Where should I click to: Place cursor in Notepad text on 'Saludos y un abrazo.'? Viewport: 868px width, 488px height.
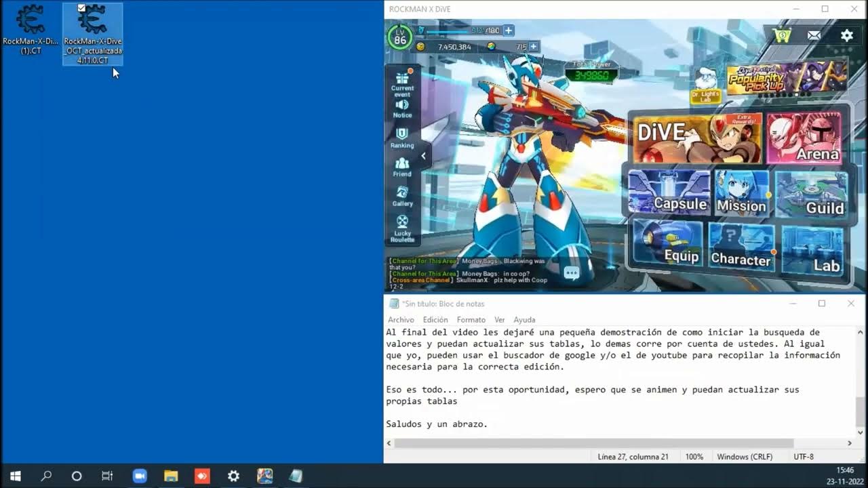(437, 424)
